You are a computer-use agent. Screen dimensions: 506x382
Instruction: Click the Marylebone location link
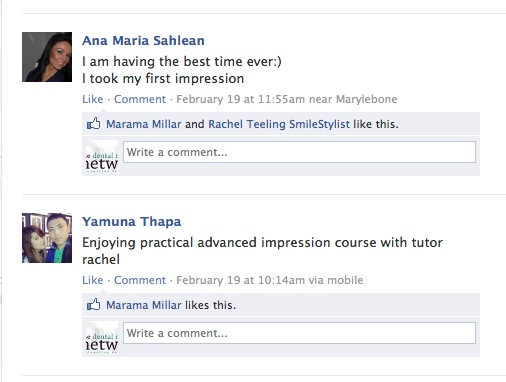pos(366,99)
